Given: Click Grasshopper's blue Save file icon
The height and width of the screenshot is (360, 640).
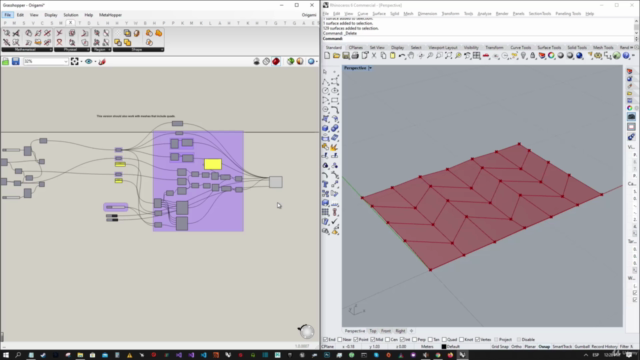Looking at the screenshot, I should (x=16, y=61).
